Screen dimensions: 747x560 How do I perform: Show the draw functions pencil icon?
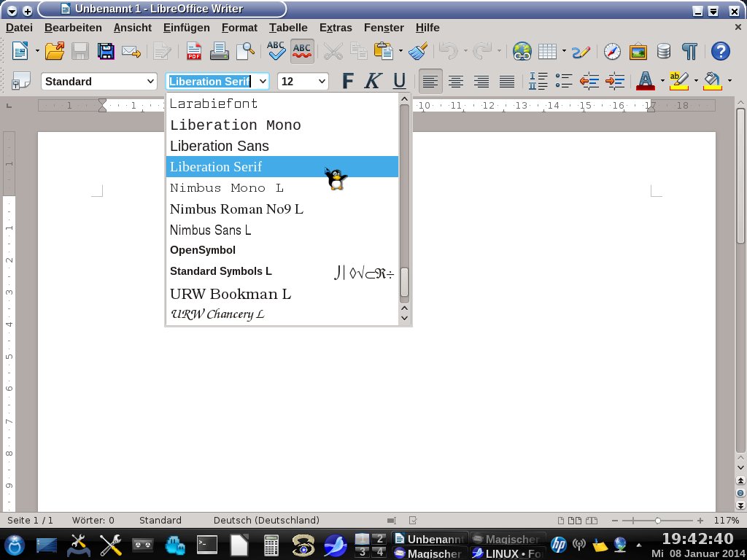[x=581, y=52]
